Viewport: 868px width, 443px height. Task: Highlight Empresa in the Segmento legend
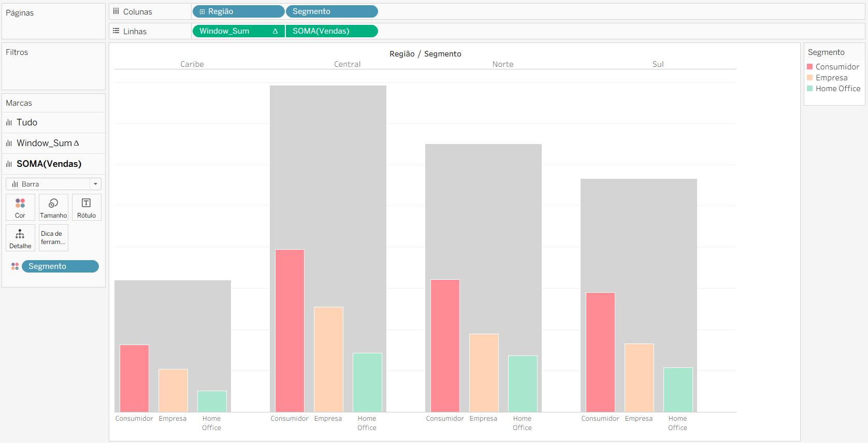[x=831, y=78]
